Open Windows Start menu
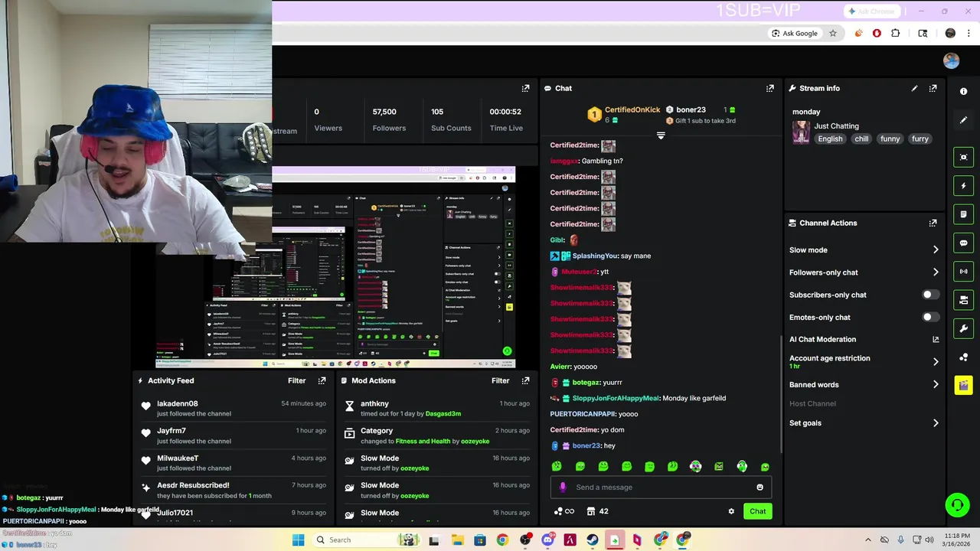Screen dimensions: 980x551 [x=298, y=540]
